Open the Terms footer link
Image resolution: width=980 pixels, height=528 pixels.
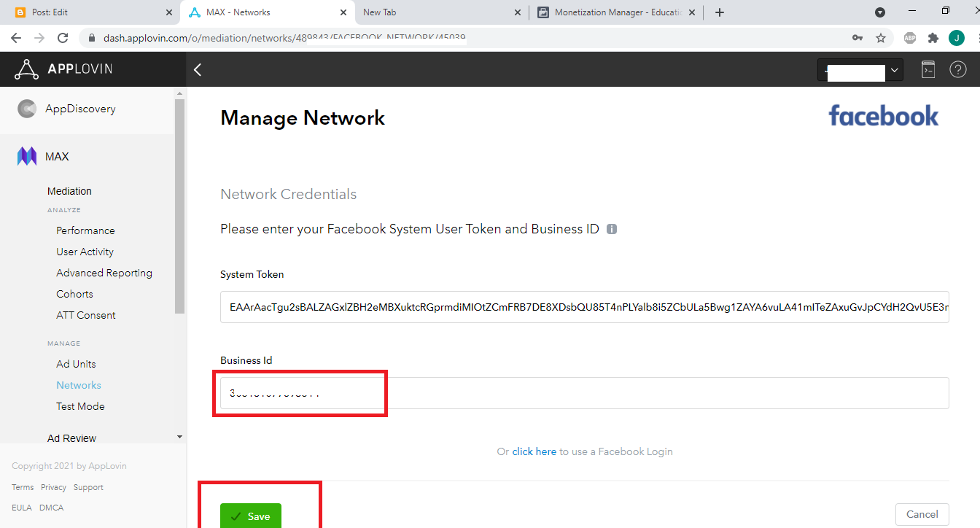click(x=23, y=487)
